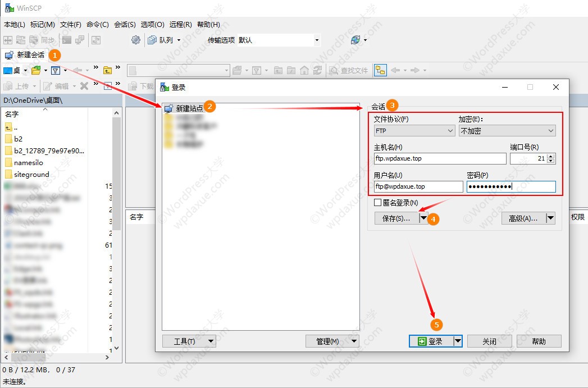The image size is (588, 388).
Task: Click the 高级 advanced button
Action: point(524,218)
